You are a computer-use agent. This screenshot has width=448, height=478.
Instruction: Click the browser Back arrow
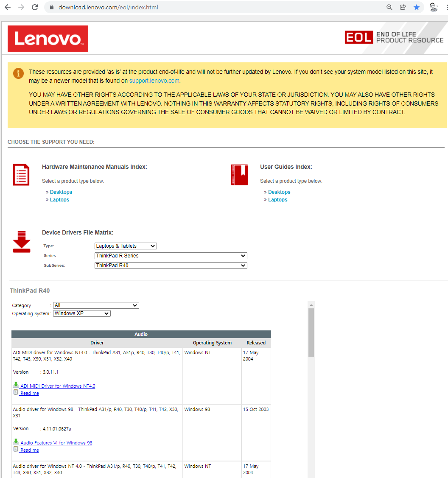pos(8,7)
